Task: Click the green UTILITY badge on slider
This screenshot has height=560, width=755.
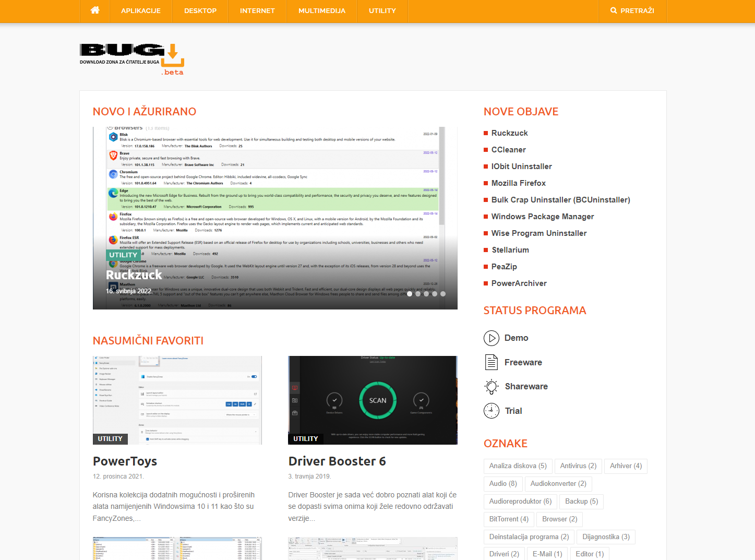Action: [123, 255]
